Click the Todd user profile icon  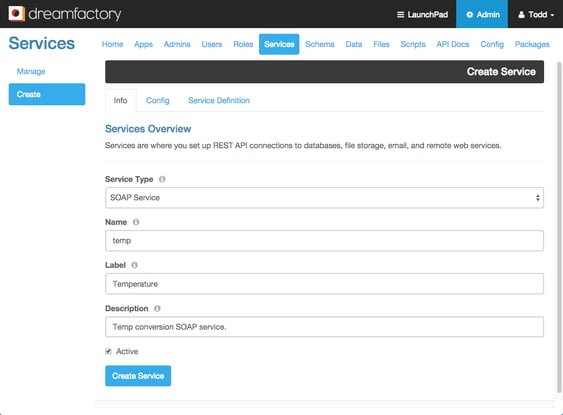(x=521, y=15)
